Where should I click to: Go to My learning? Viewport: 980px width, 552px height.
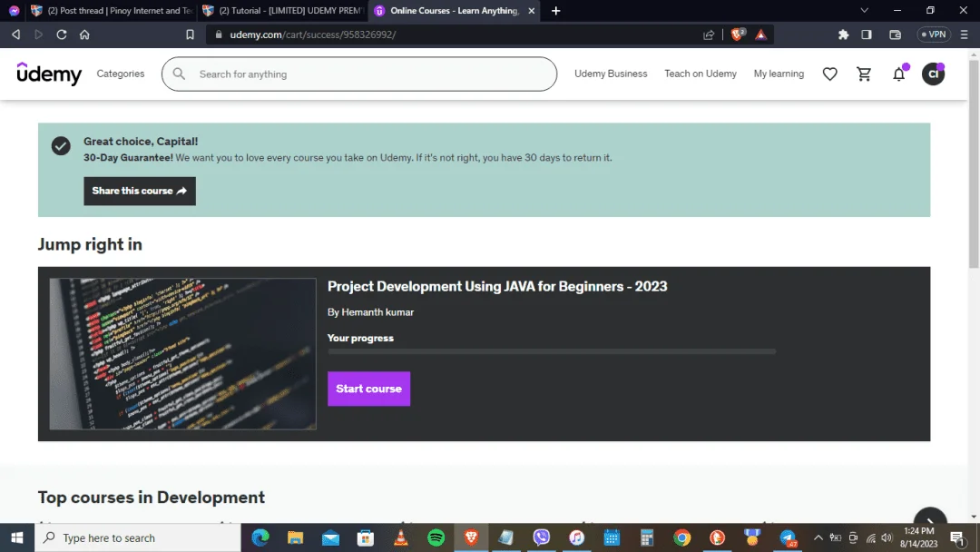pyautogui.click(x=779, y=74)
